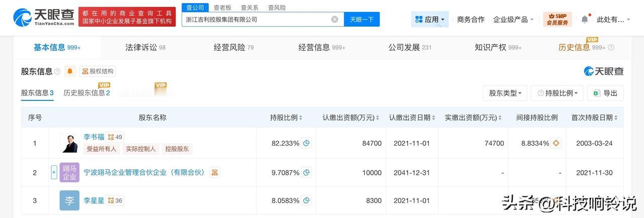Sort by 认缴出资日期 column header
644x218 pixels.
coord(413,118)
